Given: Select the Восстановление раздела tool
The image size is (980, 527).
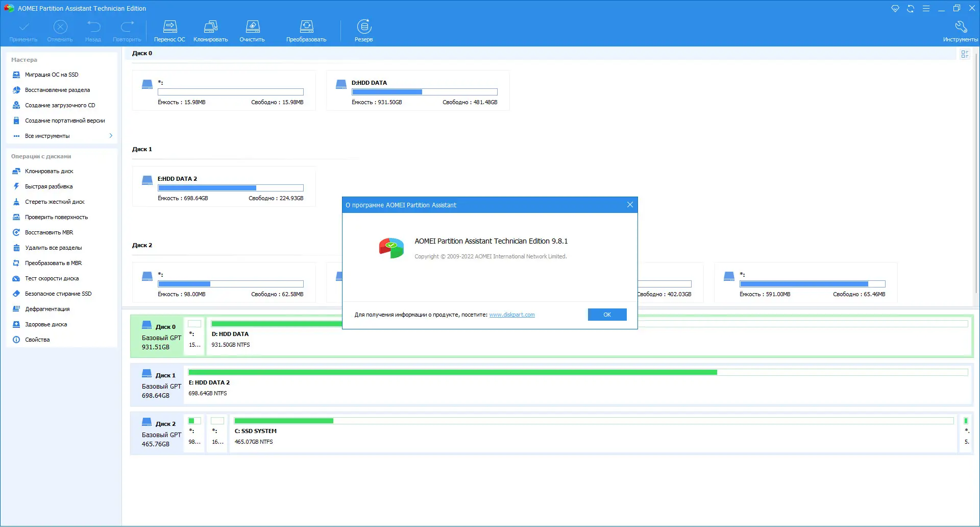Looking at the screenshot, I should (x=58, y=90).
